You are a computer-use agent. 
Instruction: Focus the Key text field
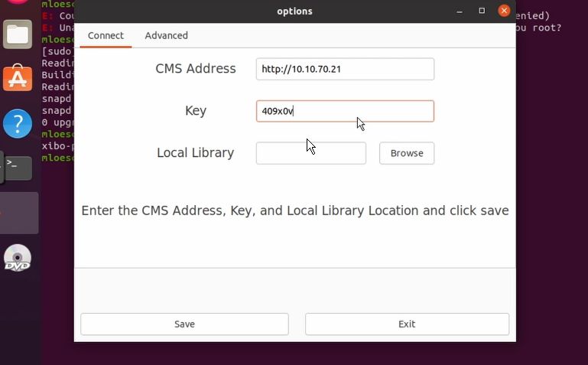(x=345, y=111)
